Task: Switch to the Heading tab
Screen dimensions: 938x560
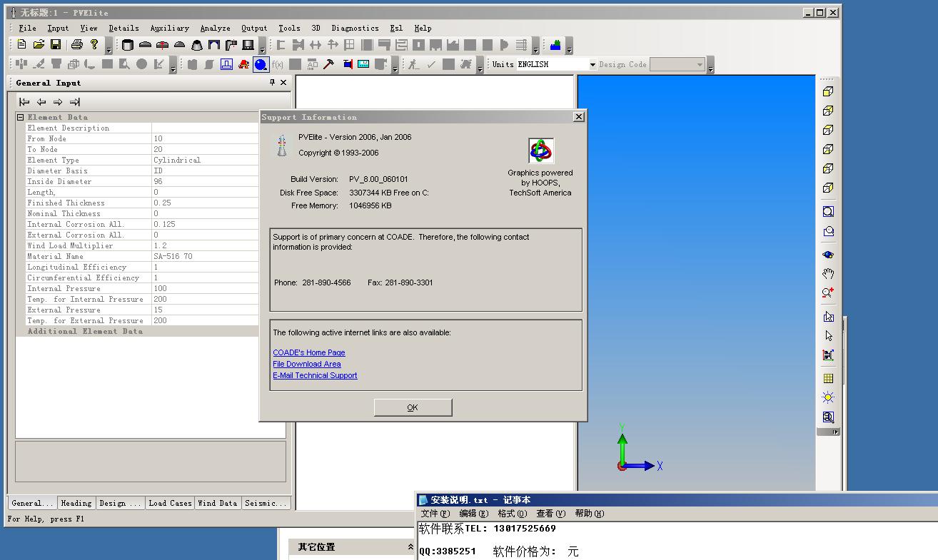Action: [76, 503]
